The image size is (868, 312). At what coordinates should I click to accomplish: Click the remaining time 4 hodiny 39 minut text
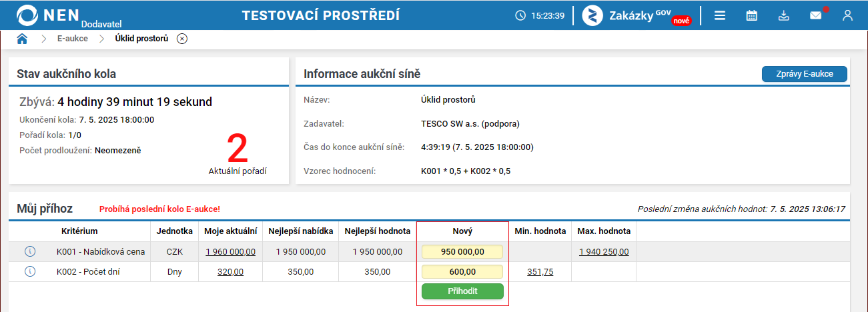coord(135,102)
